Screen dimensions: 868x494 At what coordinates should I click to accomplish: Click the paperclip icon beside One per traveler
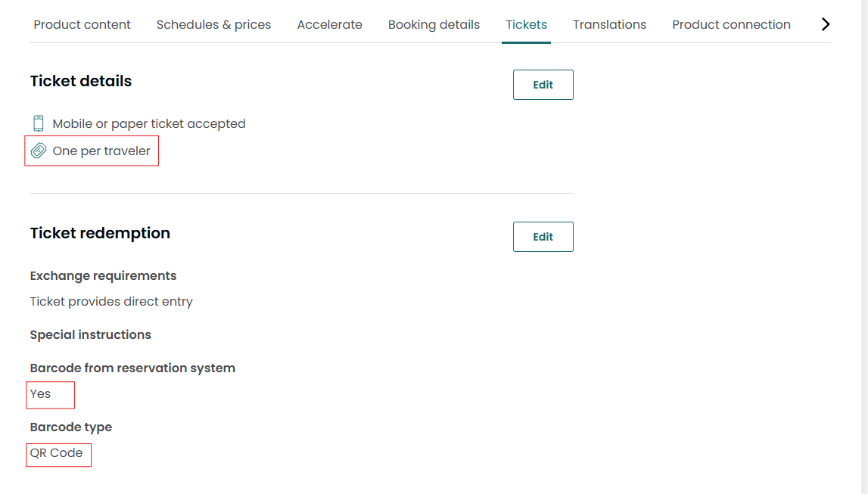[x=39, y=151]
